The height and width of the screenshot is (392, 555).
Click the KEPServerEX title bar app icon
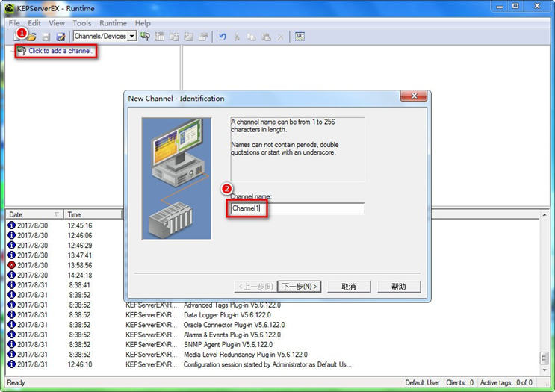(x=10, y=8)
